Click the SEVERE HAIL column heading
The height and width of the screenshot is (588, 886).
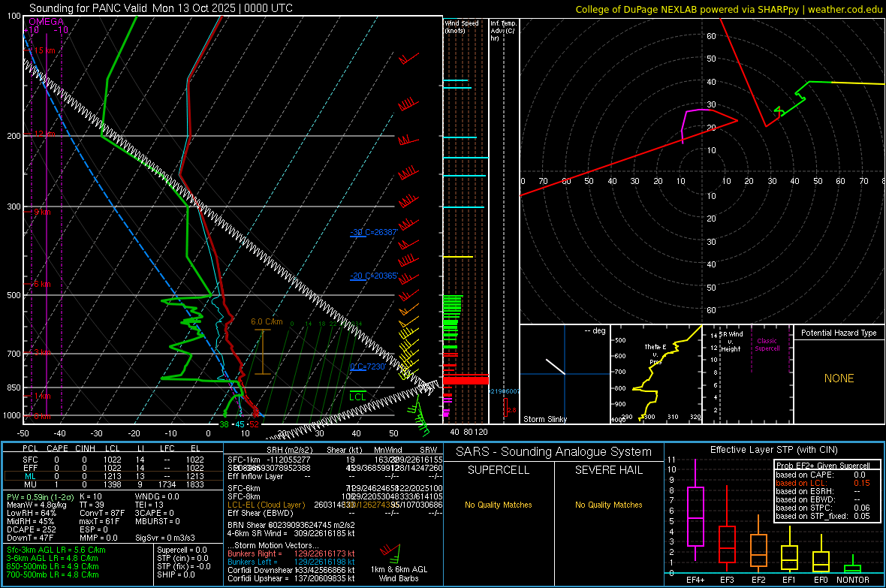[608, 470]
